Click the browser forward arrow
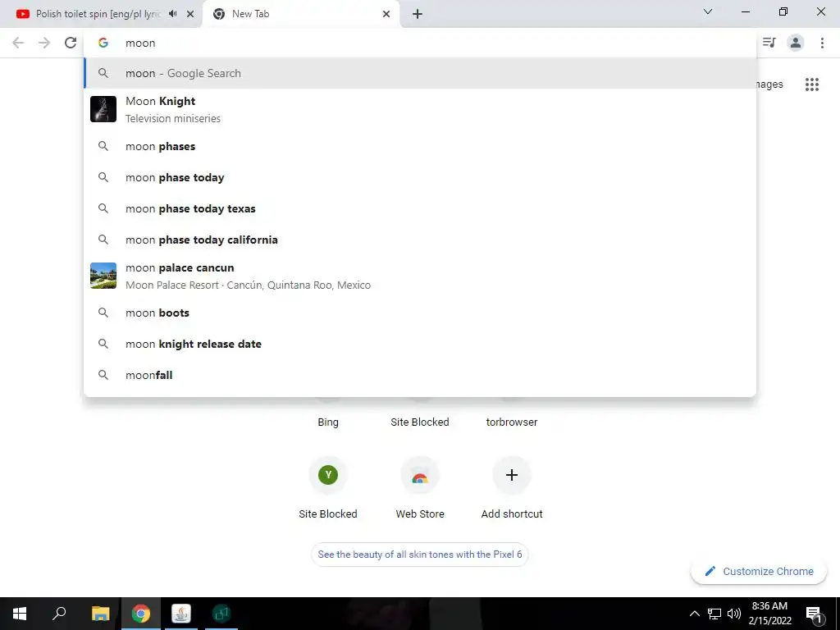Screen dimensions: 840x630 point(44,43)
